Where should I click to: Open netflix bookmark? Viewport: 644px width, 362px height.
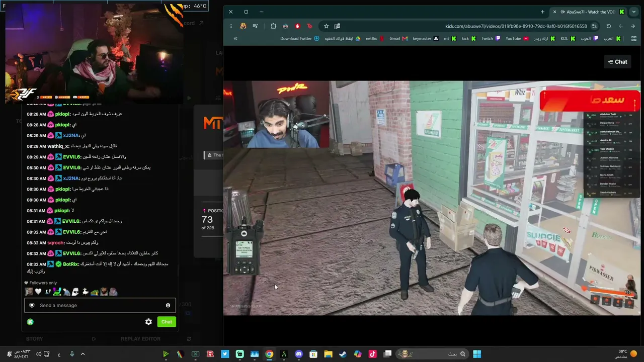point(375,39)
